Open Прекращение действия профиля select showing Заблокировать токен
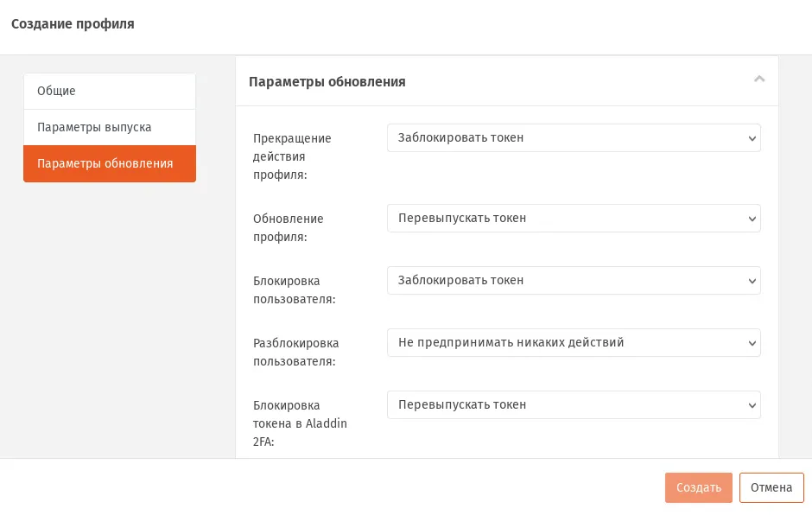 pos(574,137)
